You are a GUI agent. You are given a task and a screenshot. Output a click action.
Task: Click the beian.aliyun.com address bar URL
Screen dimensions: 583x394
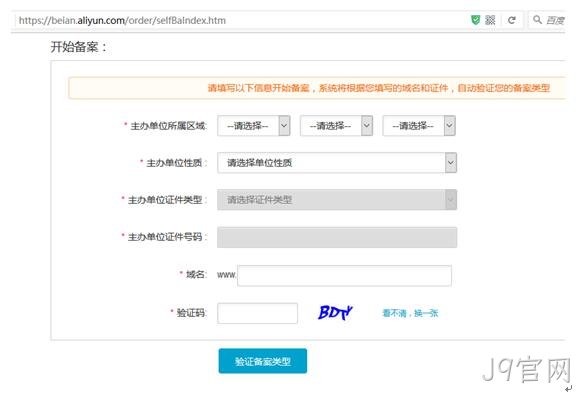[x=122, y=20]
